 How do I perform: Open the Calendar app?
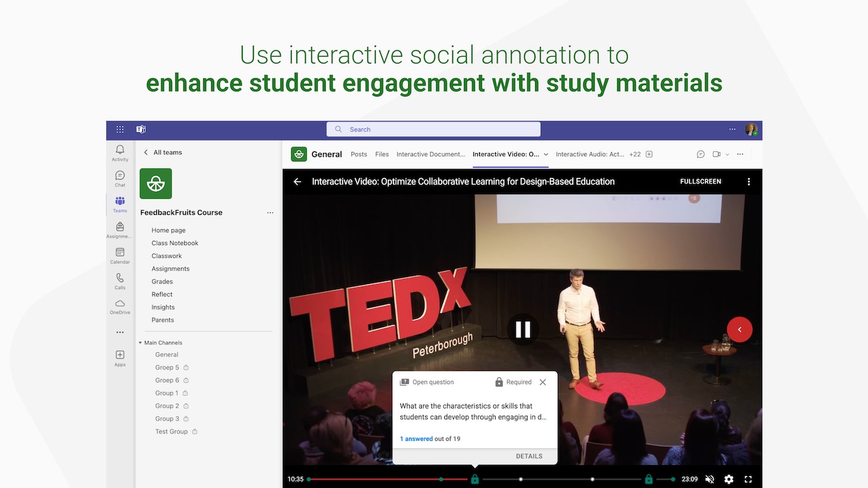coord(120,255)
